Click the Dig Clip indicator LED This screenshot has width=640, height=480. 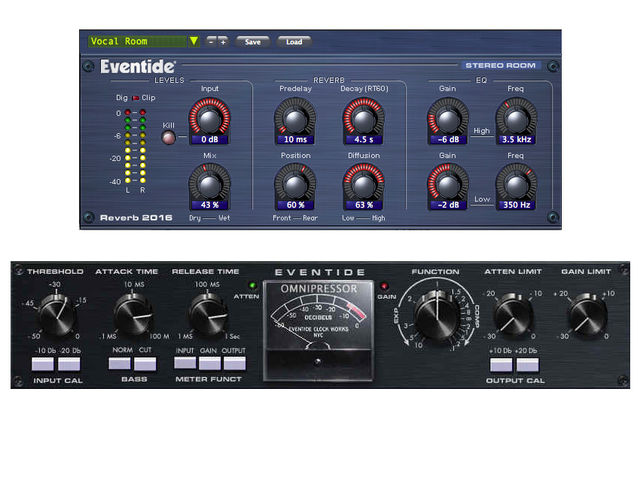tap(136, 98)
